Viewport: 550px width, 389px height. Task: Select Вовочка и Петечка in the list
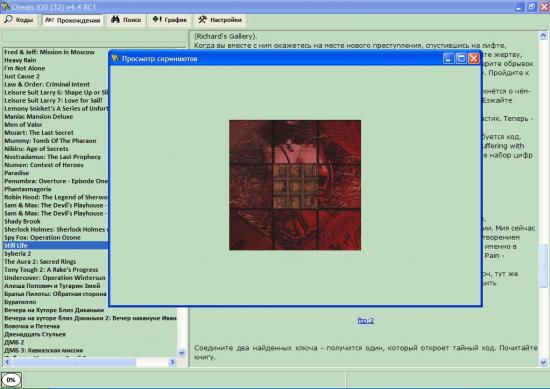(32, 326)
